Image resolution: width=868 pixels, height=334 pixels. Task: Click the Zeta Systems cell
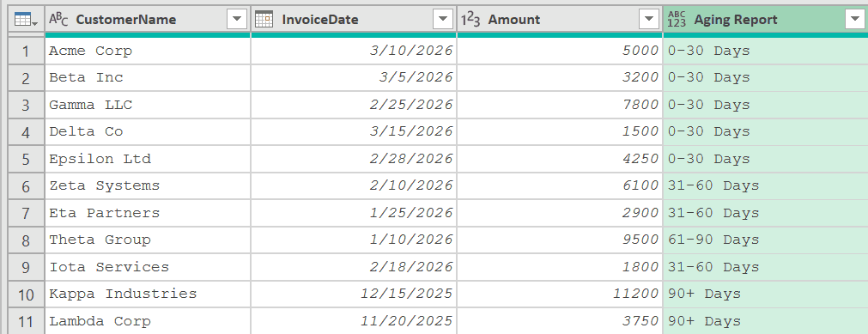(x=148, y=186)
